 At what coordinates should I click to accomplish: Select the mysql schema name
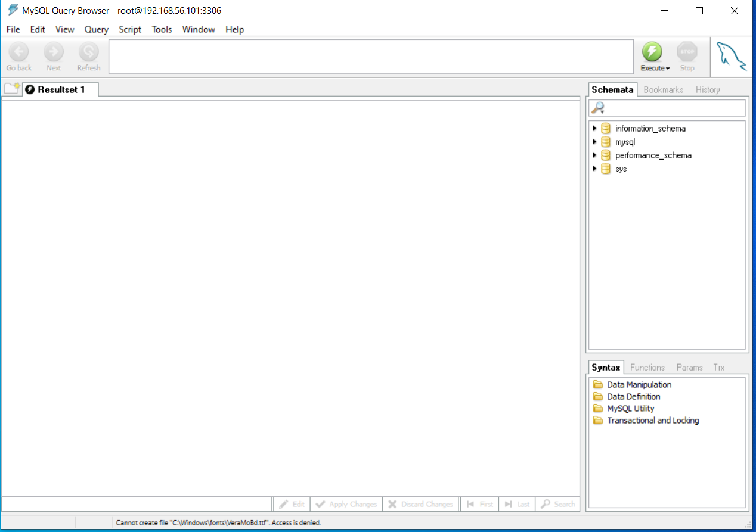tap(625, 142)
